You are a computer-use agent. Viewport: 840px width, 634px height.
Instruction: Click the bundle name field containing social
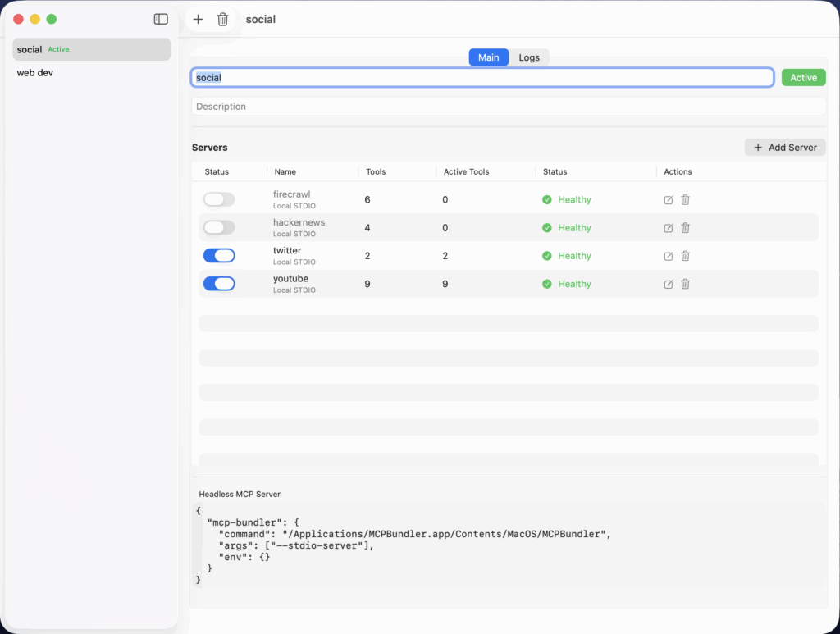[482, 78]
